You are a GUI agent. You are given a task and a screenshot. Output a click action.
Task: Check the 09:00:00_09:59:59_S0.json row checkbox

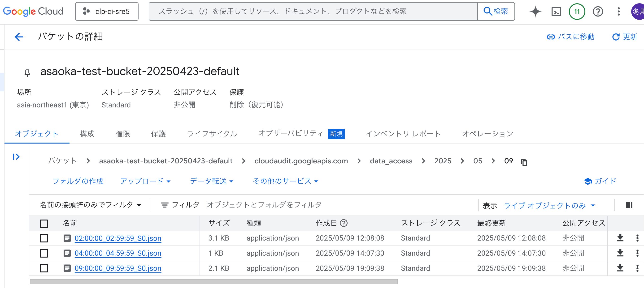[44, 268]
